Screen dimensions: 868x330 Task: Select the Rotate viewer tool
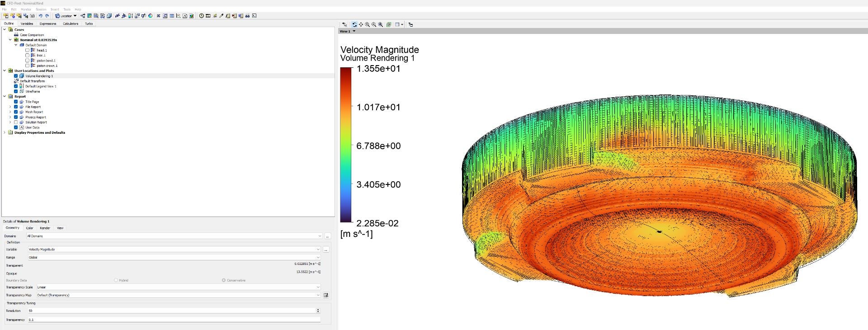(354, 24)
